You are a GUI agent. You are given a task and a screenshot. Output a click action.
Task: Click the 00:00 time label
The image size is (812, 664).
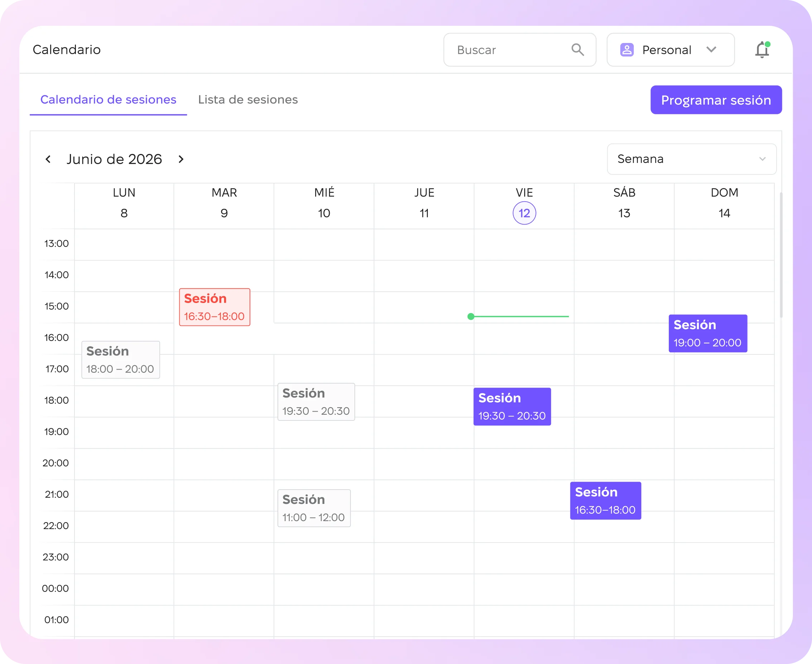click(55, 589)
